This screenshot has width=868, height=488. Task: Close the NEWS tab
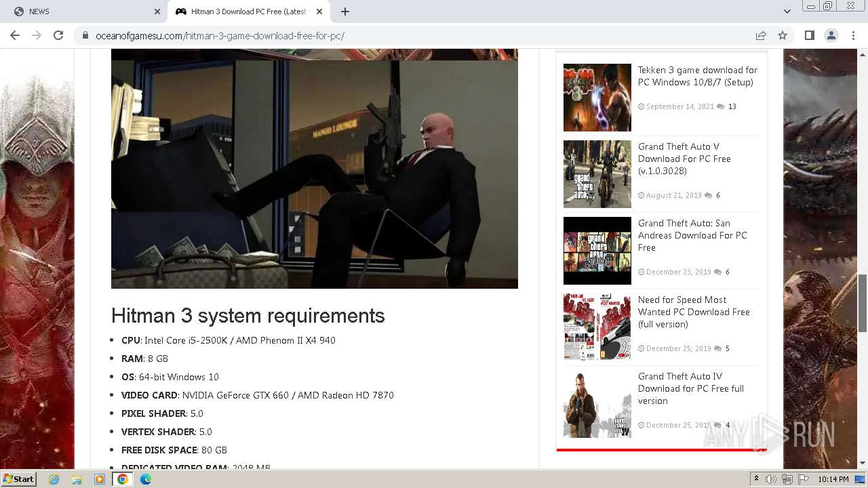[157, 12]
